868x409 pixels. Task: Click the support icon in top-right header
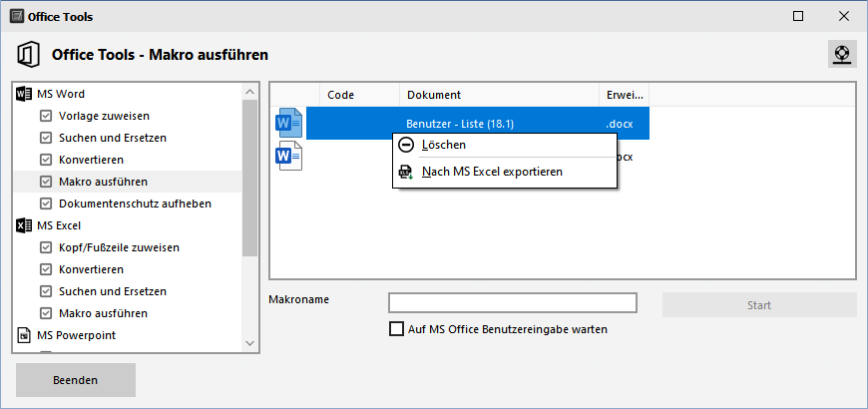tap(842, 54)
